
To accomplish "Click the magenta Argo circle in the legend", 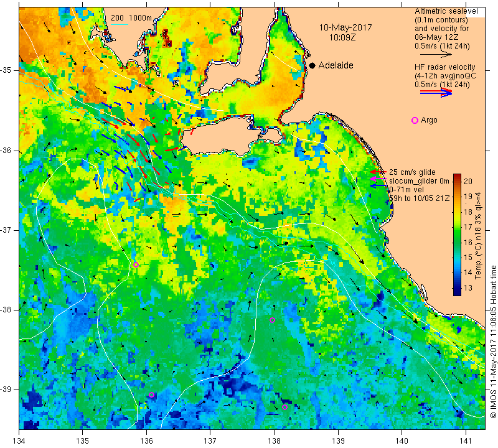I will point(415,120).
